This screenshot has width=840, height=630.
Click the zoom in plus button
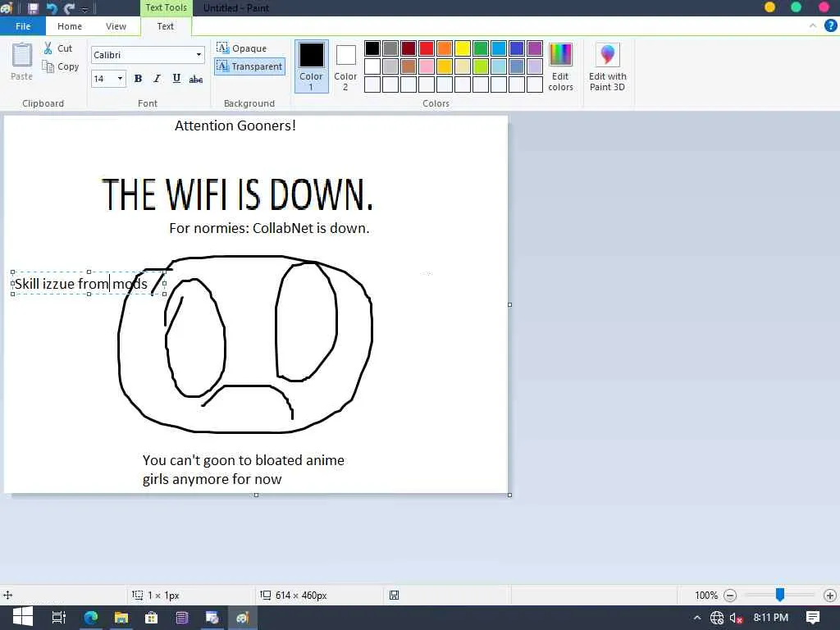point(829,596)
